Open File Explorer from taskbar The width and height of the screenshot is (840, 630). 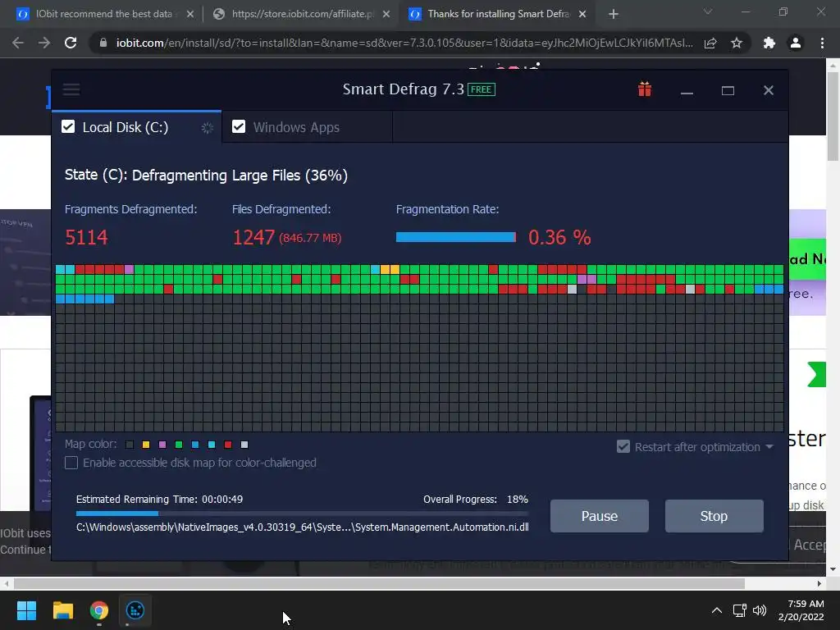(62, 610)
